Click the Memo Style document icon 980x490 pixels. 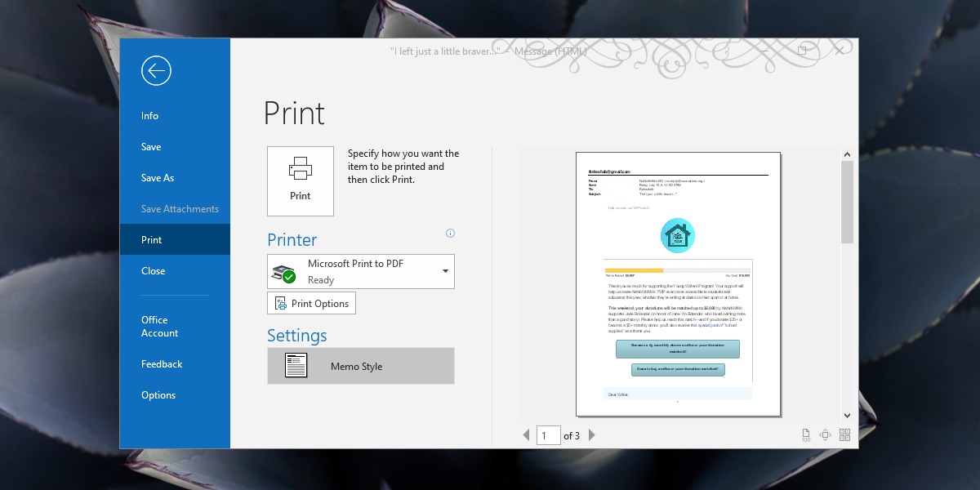296,365
